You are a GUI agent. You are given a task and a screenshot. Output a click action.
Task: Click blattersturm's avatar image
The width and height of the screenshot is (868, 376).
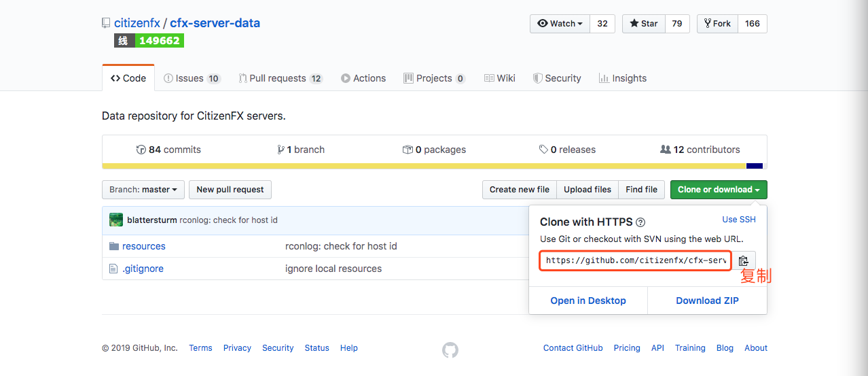pyautogui.click(x=116, y=220)
